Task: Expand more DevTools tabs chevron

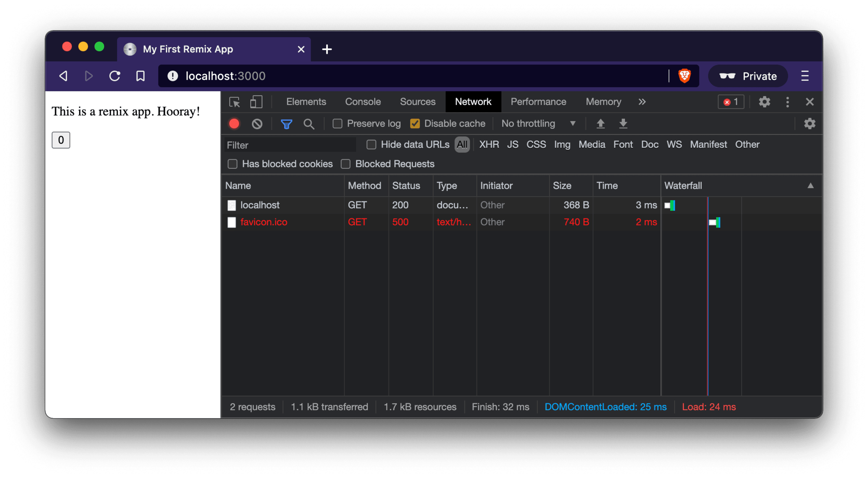Action: (642, 102)
